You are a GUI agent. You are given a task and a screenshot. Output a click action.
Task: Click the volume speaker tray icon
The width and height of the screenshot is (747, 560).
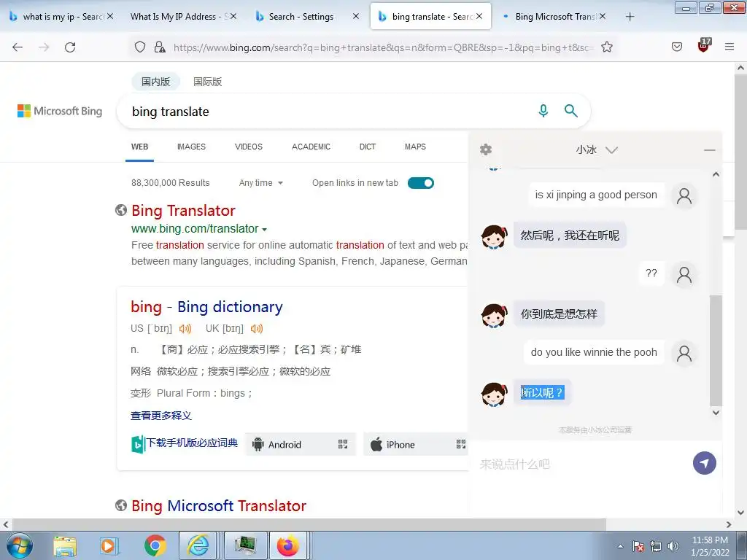673,546
